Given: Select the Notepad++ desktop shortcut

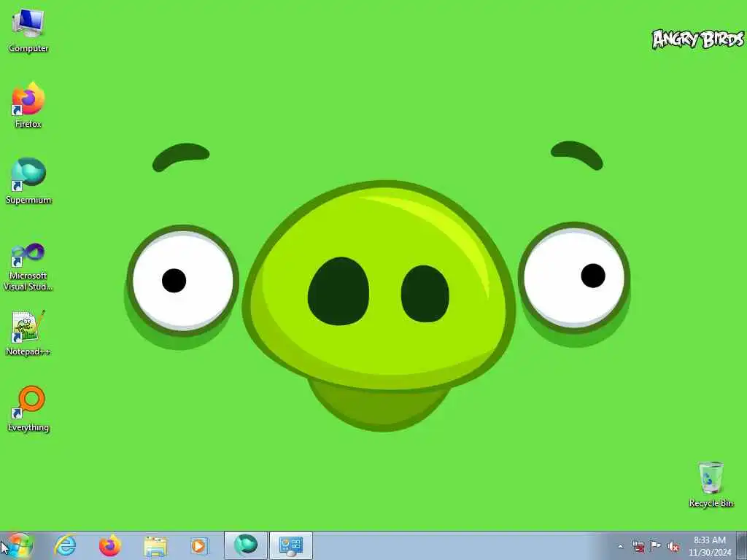Looking at the screenshot, I should pyautogui.click(x=28, y=333).
